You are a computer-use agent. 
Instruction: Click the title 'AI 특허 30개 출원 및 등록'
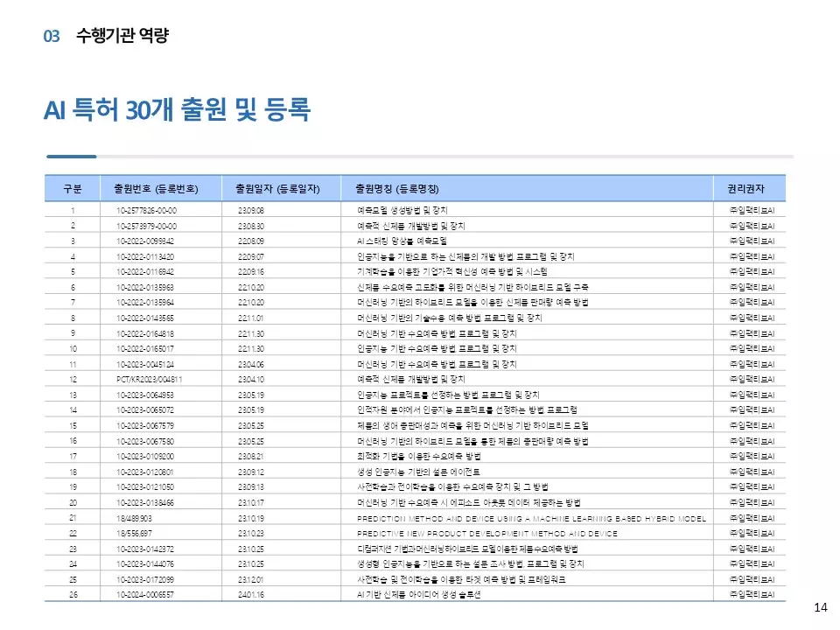point(177,110)
